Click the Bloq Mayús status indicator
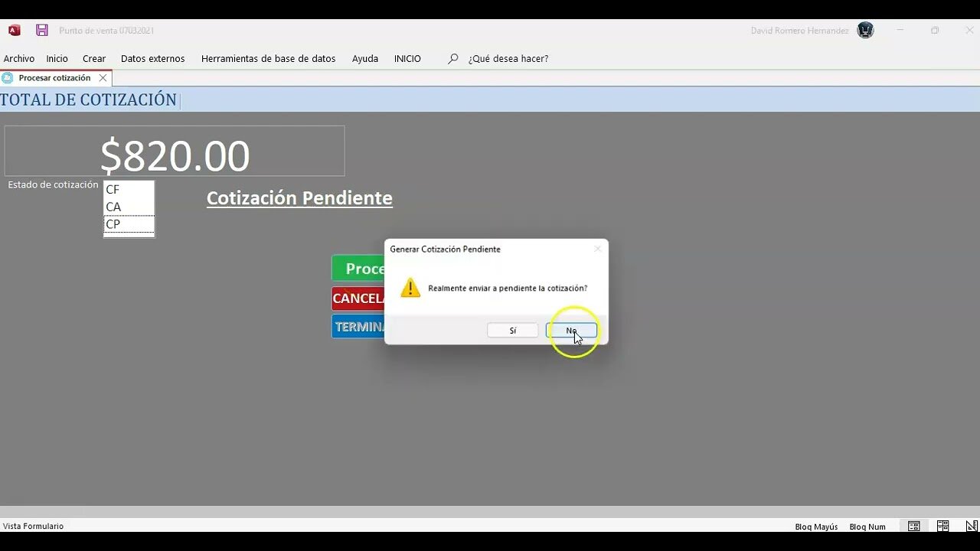The height and width of the screenshot is (551, 980). coord(816,527)
